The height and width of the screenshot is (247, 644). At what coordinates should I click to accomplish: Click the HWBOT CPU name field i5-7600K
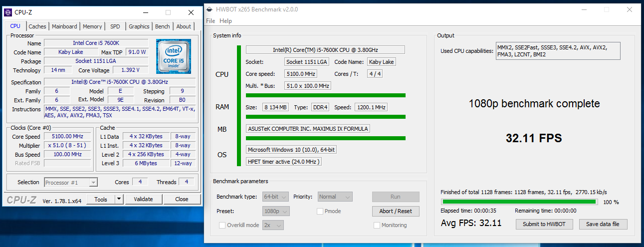(x=325, y=50)
